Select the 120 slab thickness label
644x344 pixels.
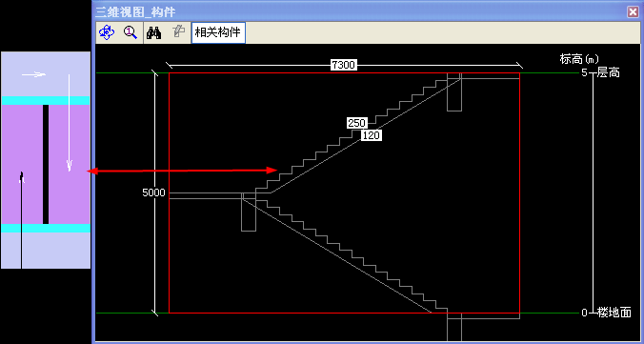pos(372,135)
